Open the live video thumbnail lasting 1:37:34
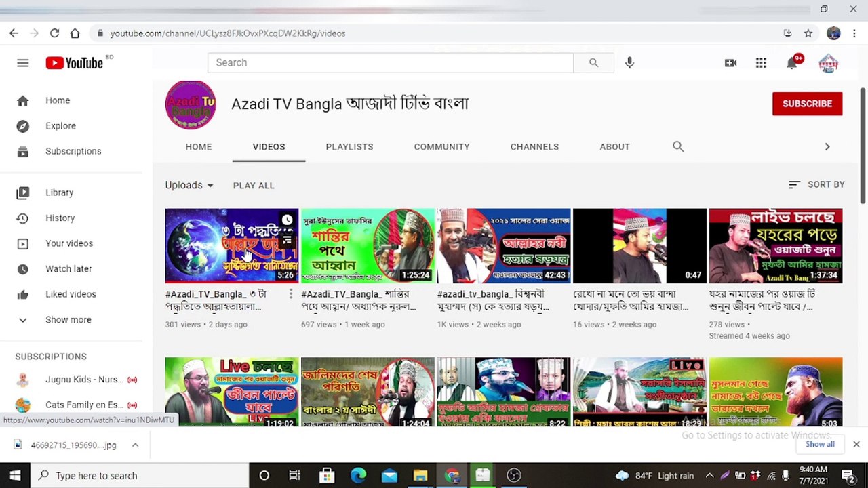This screenshot has height=488, width=868. (x=776, y=245)
